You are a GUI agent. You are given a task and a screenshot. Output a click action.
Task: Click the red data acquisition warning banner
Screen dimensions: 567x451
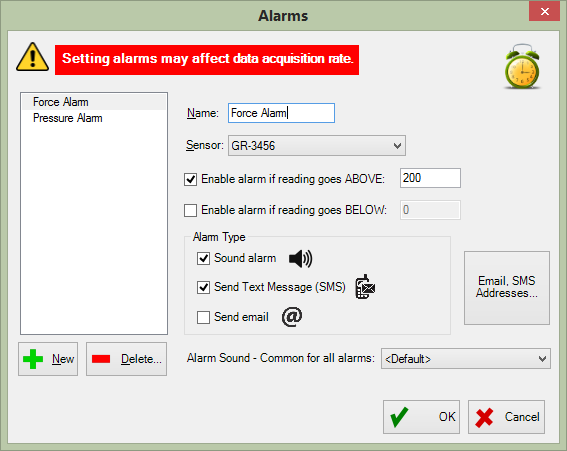click(207, 60)
